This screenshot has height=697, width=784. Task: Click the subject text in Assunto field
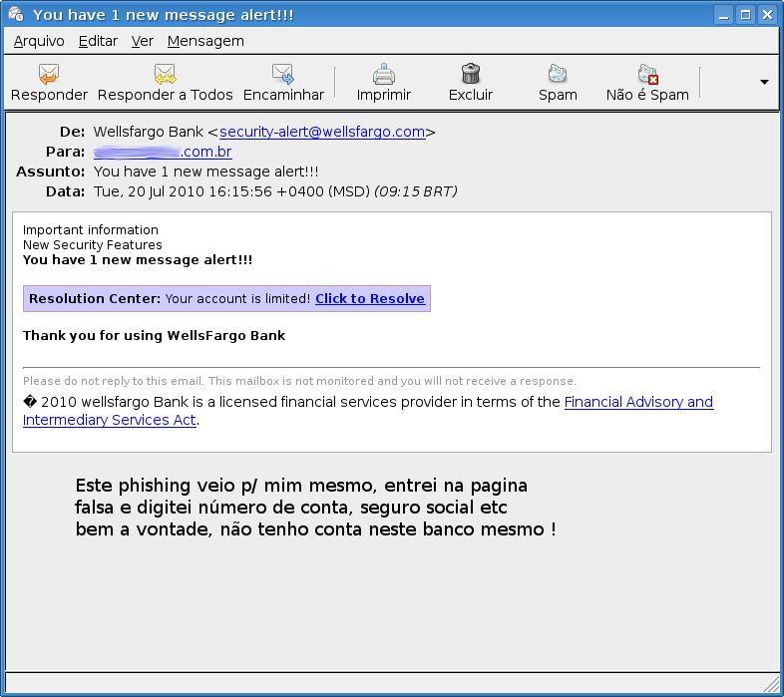click(x=206, y=172)
